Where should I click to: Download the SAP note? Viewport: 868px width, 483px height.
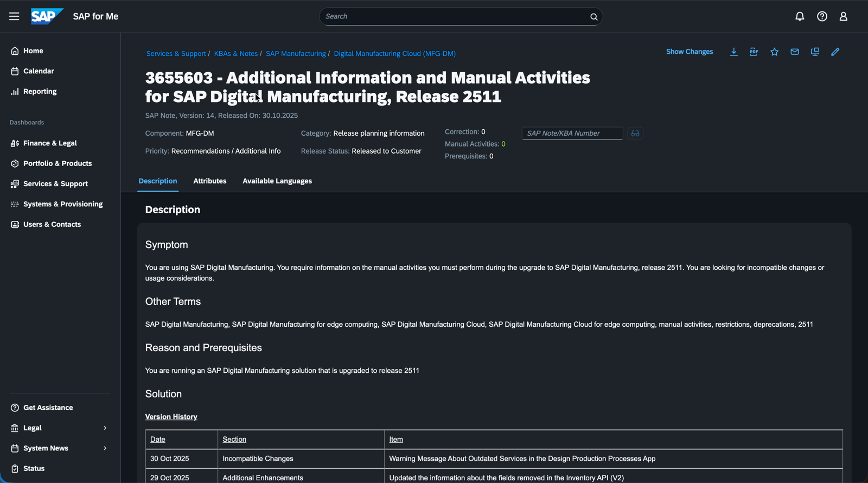[x=733, y=52]
